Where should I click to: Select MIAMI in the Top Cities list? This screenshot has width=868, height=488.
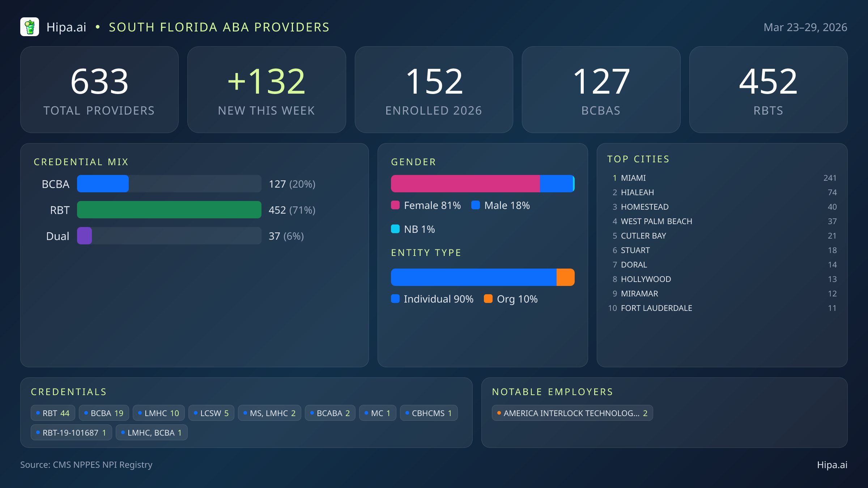pyautogui.click(x=634, y=178)
